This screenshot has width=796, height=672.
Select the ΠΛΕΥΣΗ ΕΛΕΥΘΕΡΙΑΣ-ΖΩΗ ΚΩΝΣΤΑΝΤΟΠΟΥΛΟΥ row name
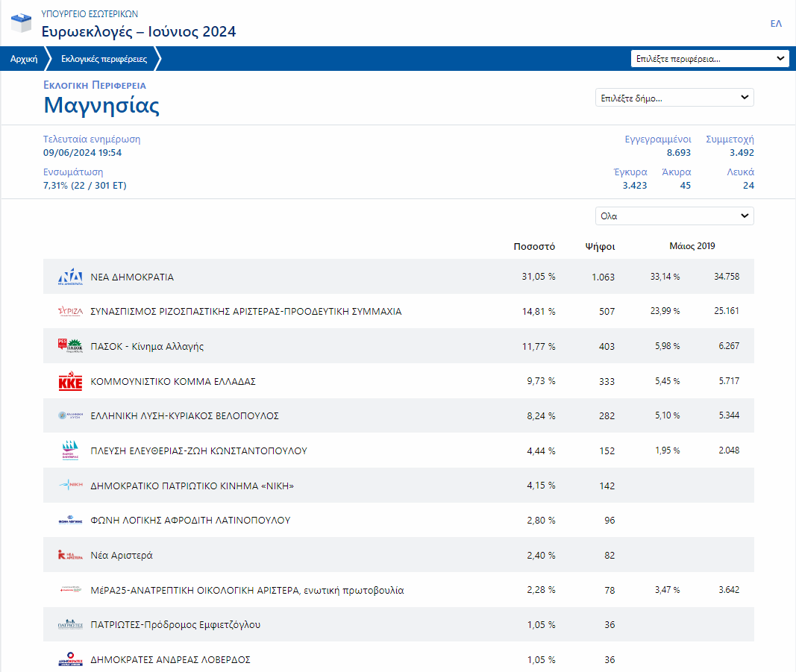coord(199,450)
